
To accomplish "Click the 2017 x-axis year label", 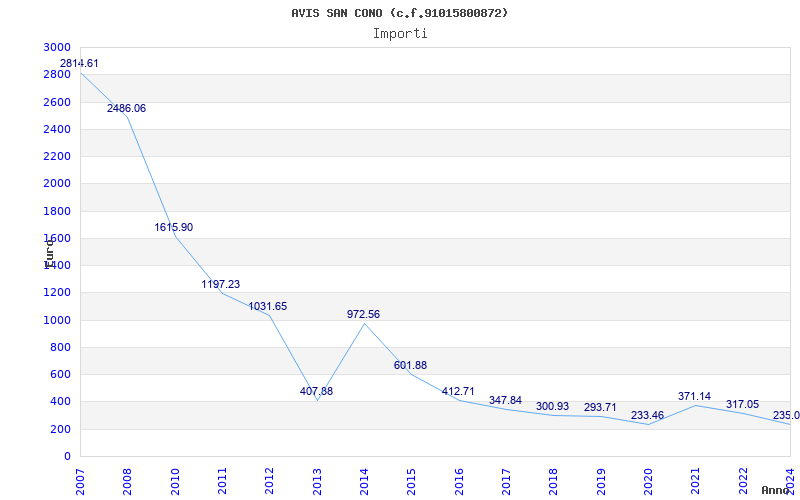I will 506,481.
